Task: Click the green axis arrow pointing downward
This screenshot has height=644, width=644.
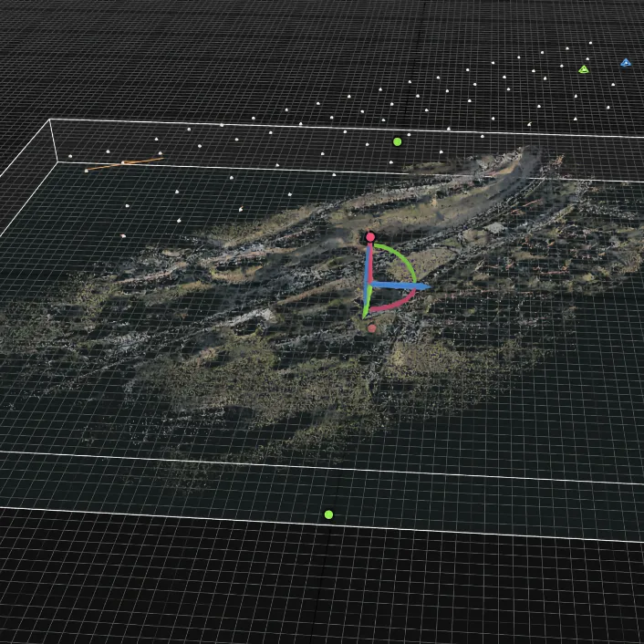Action: coord(367,308)
